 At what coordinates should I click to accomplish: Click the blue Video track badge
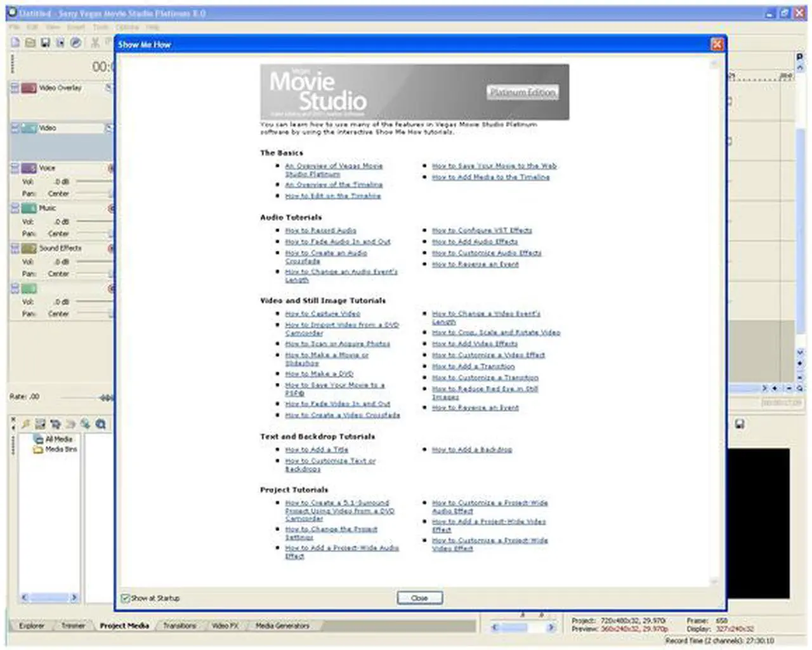[29, 128]
